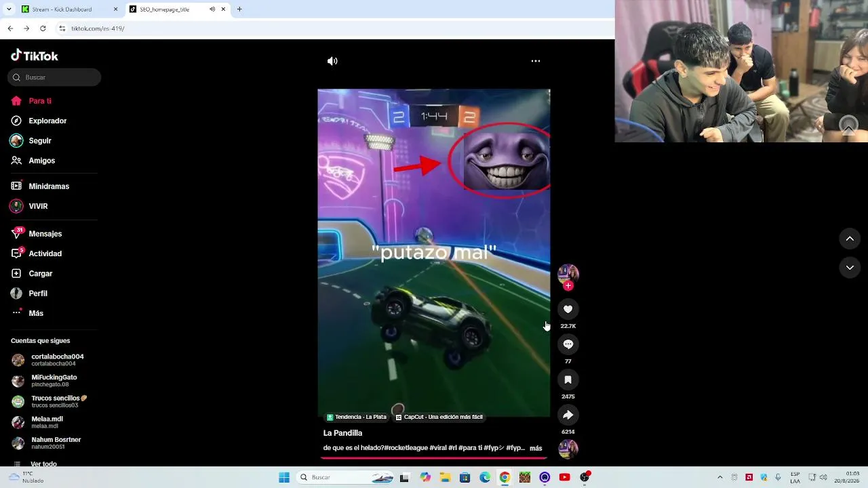
Task: Open Mensajes inbox
Action: (x=37, y=234)
